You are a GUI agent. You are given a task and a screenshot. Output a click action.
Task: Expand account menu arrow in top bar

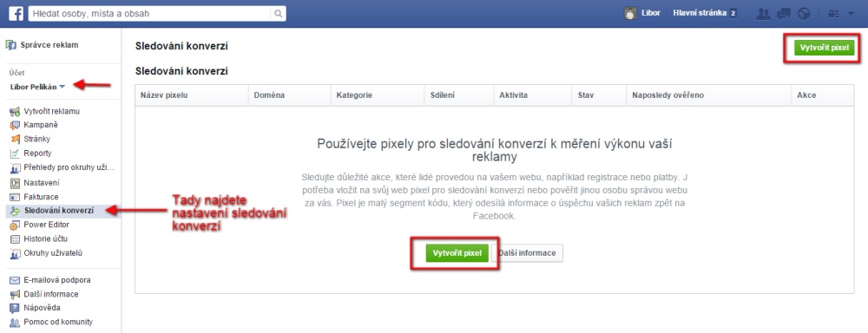(x=851, y=14)
